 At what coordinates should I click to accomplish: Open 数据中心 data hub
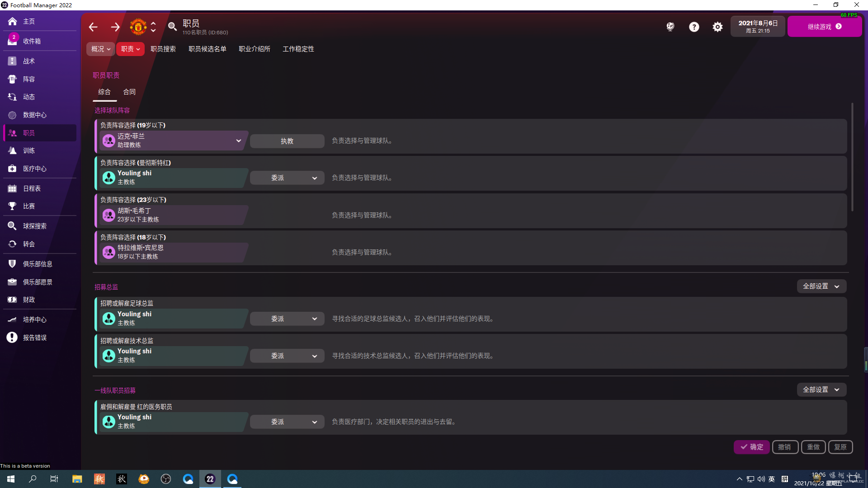pos(40,115)
